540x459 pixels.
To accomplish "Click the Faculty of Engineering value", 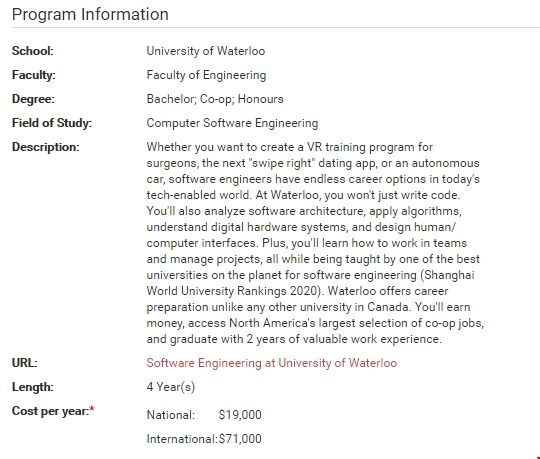I will tap(206, 75).
